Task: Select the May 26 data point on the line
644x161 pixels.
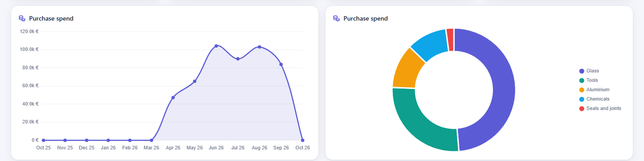Action: tap(195, 81)
